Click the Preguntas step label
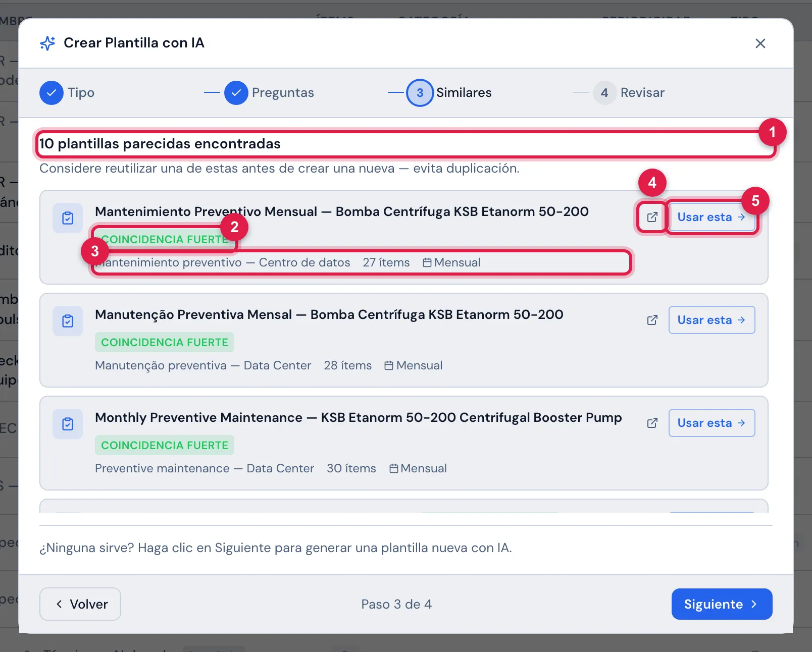The width and height of the screenshot is (812, 652). point(283,93)
